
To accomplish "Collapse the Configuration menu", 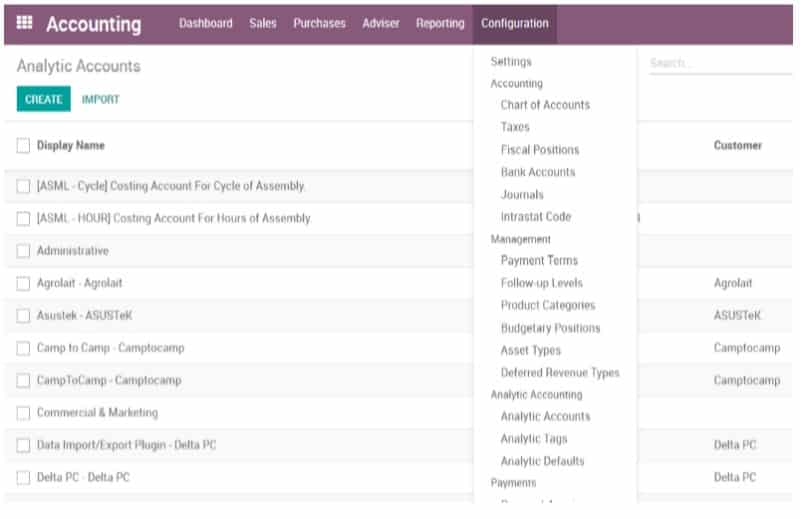I will click(514, 23).
